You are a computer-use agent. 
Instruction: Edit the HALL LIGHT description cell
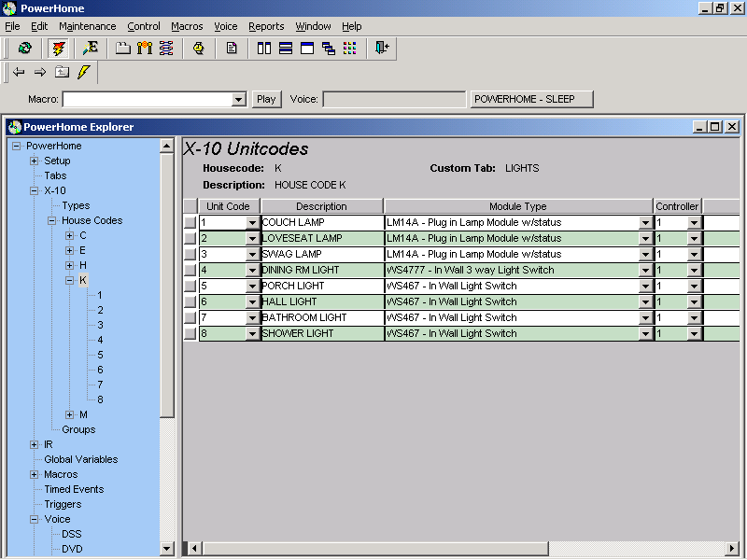322,301
